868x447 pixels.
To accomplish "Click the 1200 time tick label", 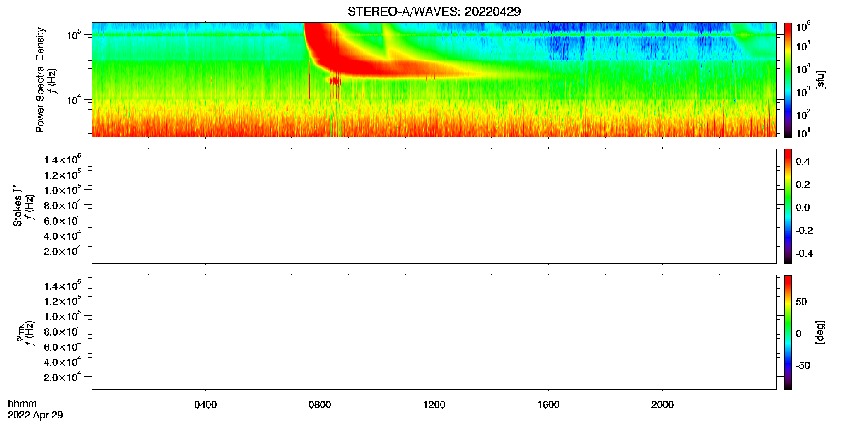I will 434,405.
